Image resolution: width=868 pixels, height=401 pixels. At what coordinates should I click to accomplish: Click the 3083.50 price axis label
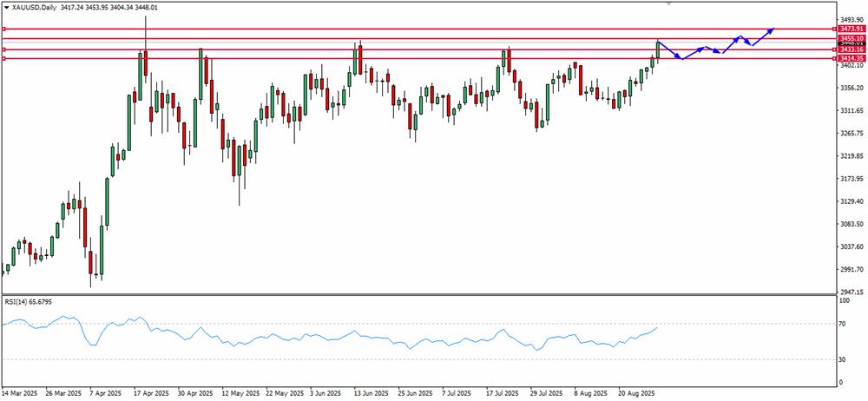[852, 224]
